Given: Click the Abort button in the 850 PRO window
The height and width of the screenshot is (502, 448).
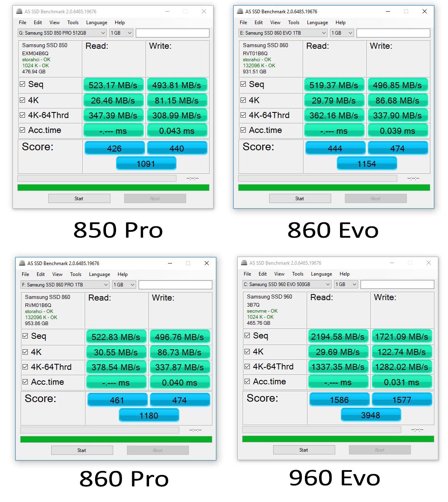Looking at the screenshot, I should (x=155, y=198).
